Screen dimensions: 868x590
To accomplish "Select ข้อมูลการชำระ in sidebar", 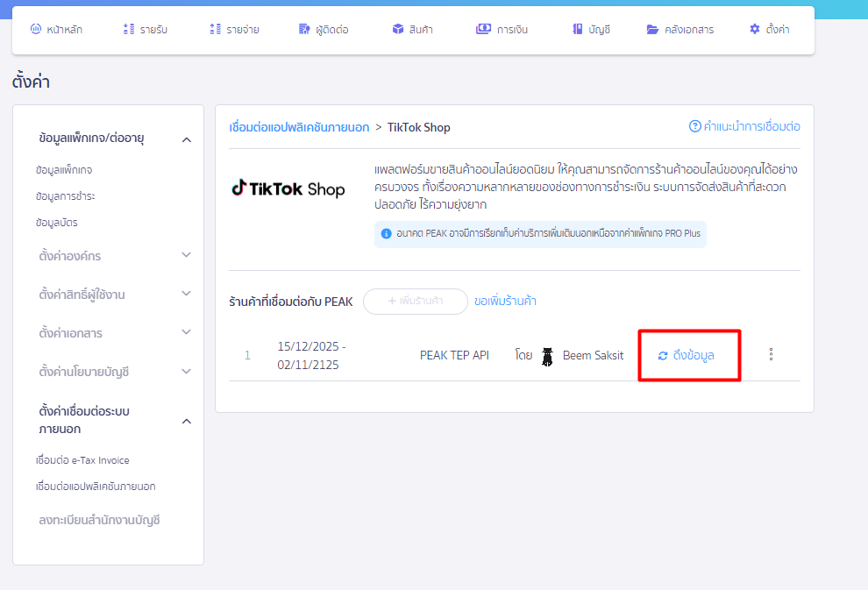I will (66, 196).
